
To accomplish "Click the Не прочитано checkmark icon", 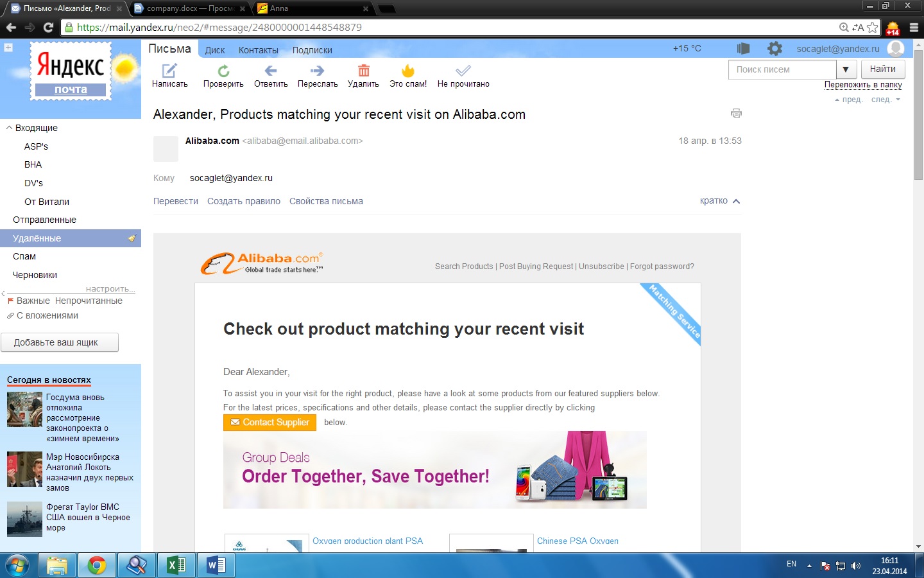I will pos(463,71).
